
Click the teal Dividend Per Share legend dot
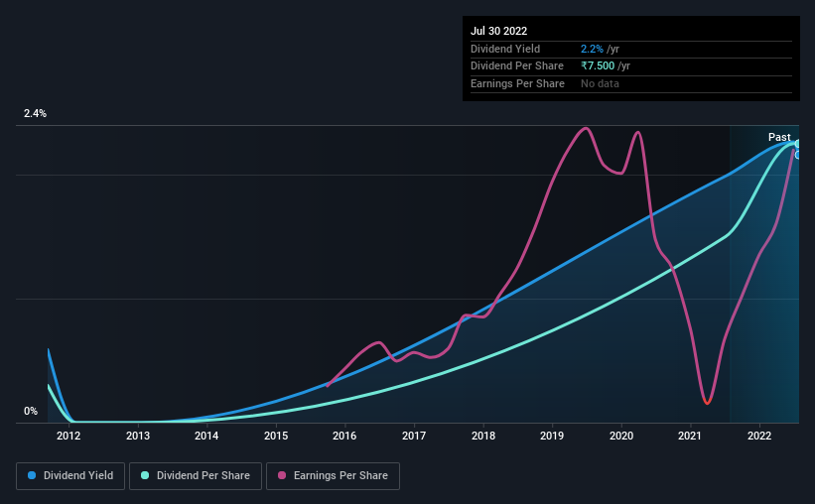point(145,475)
